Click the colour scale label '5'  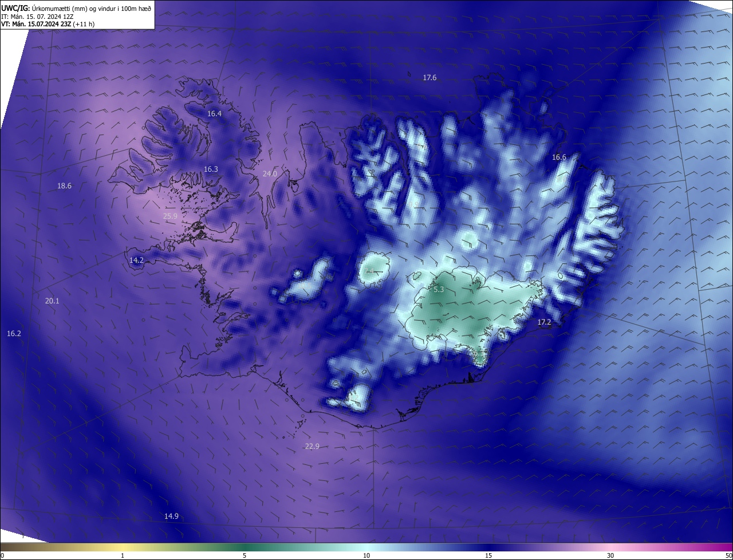point(245,555)
